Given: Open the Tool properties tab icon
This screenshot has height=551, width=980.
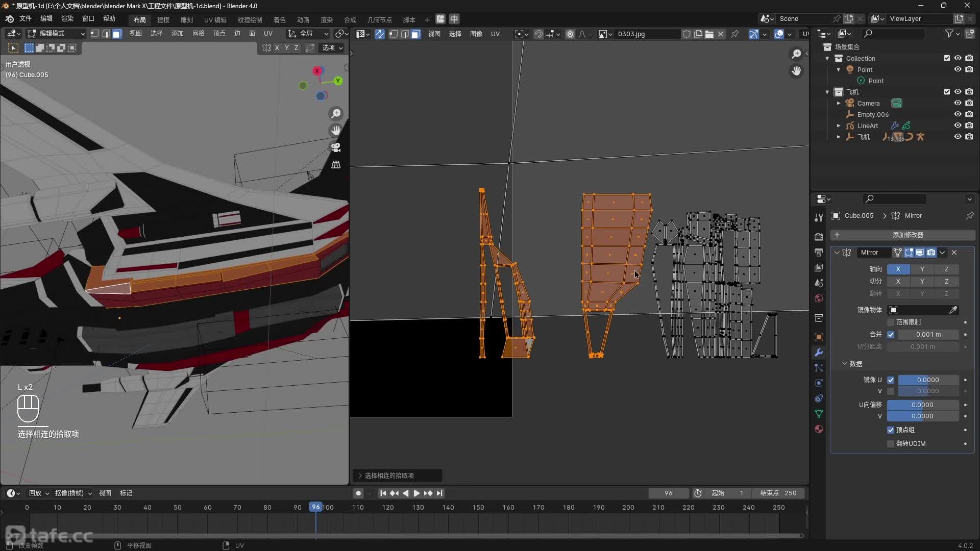Looking at the screenshot, I should click(819, 217).
